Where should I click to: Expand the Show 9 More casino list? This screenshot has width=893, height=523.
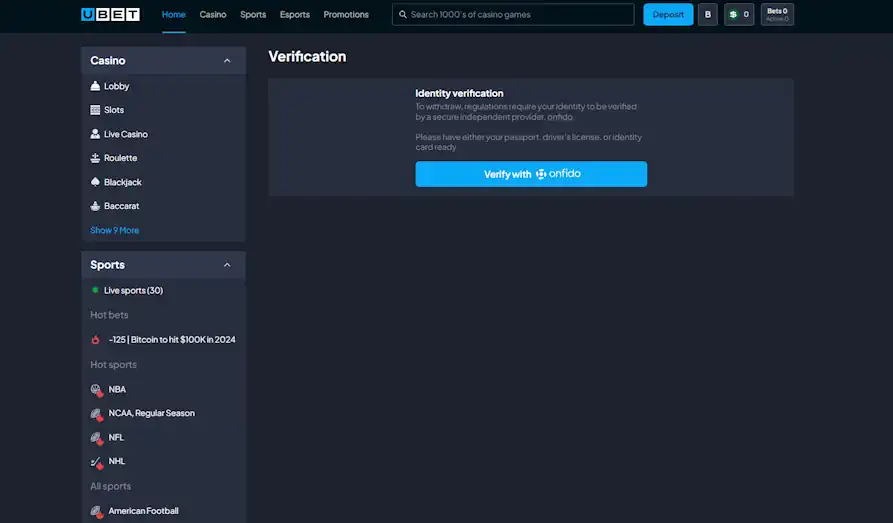(x=115, y=230)
